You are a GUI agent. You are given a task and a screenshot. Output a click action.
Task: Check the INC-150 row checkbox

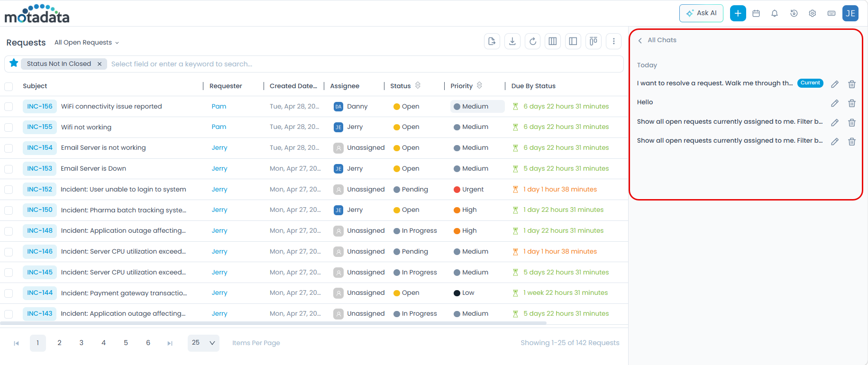(x=9, y=210)
